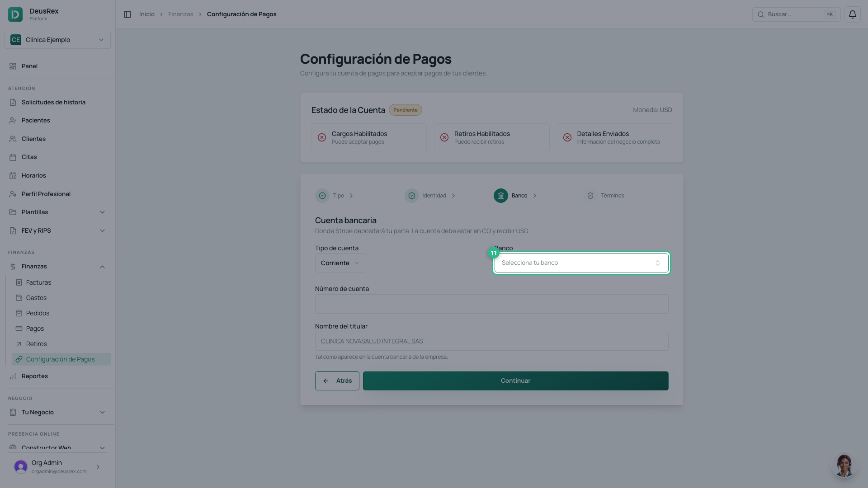Focus the Número de cuenta field
The width and height of the screenshot is (868, 488).
(x=491, y=304)
